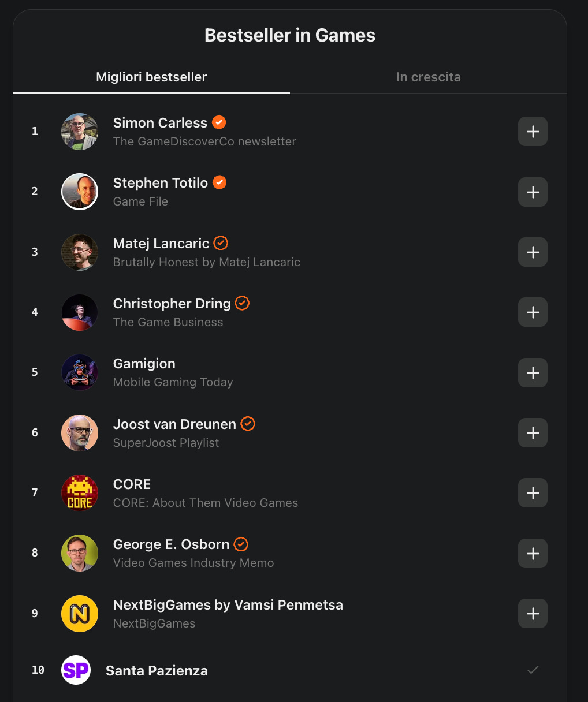Screen dimensions: 588x702
Task: Click Stephen Totilo's avatar photo
Action: (80, 192)
